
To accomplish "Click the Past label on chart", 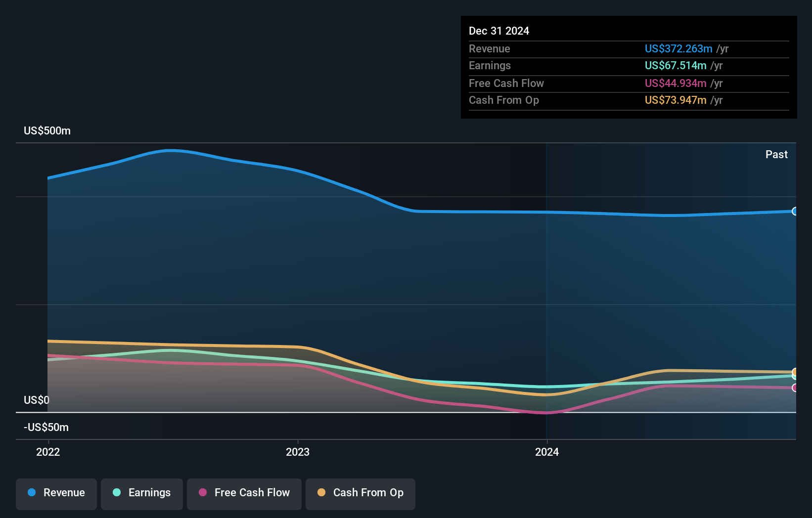I will pos(776,154).
